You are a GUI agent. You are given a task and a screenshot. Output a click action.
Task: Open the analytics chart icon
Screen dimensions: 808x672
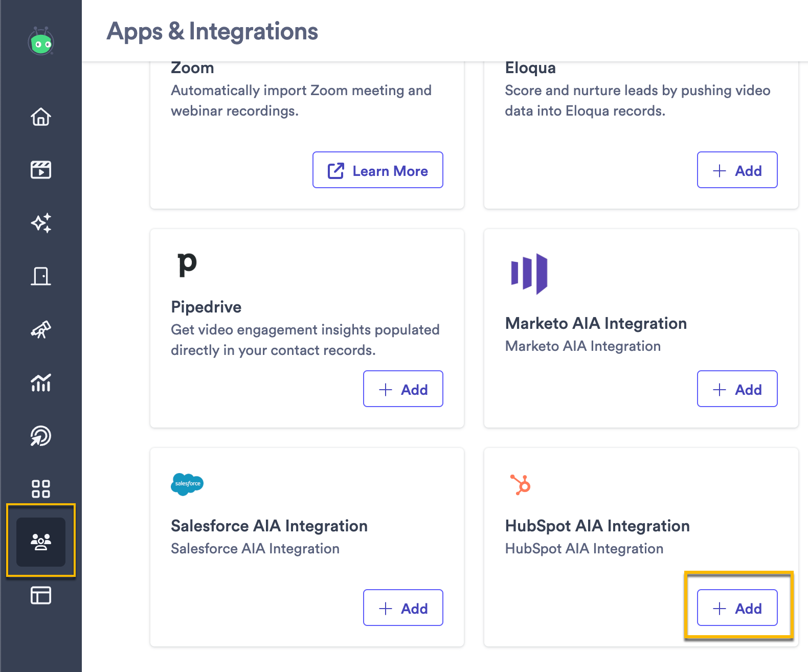41,383
